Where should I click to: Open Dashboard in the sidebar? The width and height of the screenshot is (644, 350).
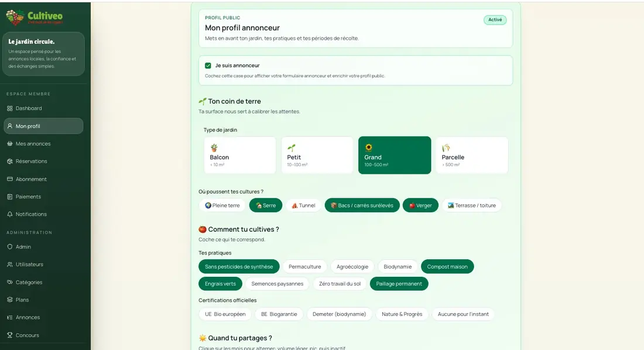tap(43, 108)
